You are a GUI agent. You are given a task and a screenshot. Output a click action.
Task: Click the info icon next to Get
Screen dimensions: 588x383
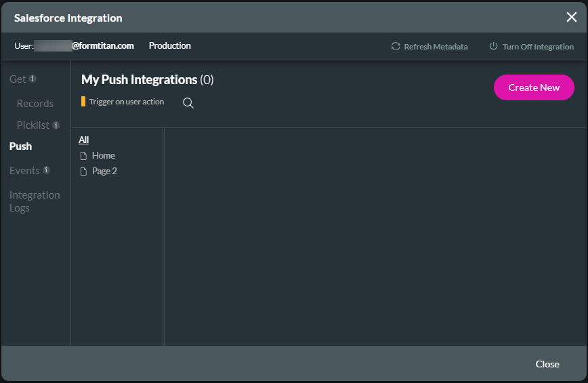[33, 79]
